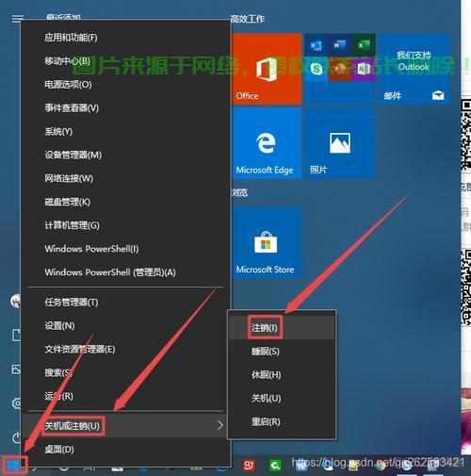
Task: Open the Microsoft Store tile
Action: pos(268,242)
